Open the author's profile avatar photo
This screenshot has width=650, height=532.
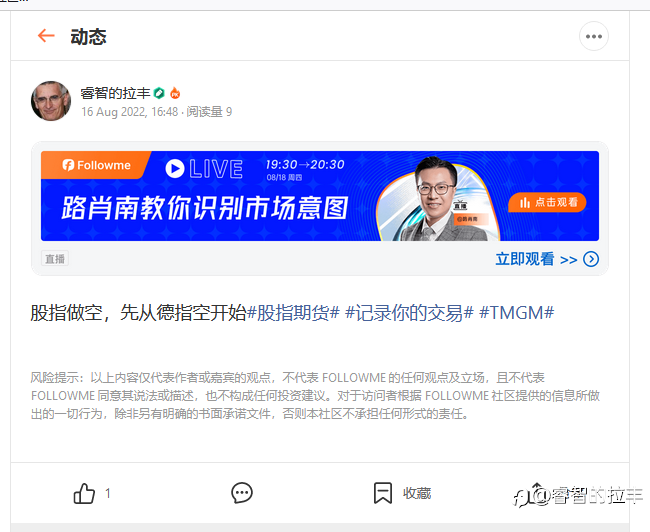(x=51, y=101)
